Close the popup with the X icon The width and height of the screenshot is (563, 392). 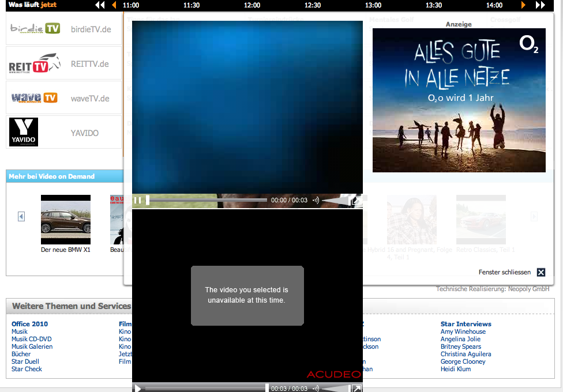[541, 273]
